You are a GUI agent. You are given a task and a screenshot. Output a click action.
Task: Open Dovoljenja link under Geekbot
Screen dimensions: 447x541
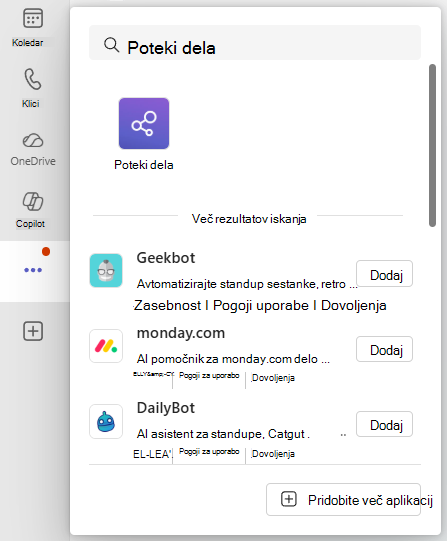click(x=354, y=306)
